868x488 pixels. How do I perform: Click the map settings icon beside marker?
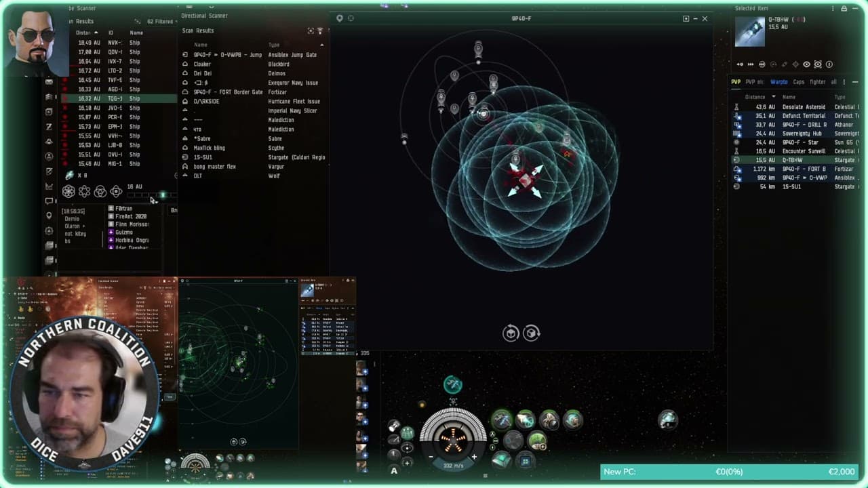click(x=351, y=18)
